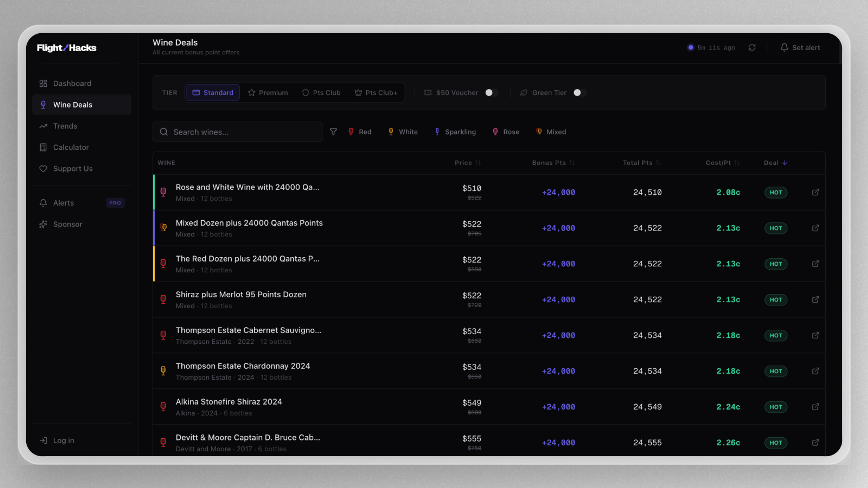This screenshot has height=488, width=868.
Task: Toggle the Green Tier switch
Action: (580, 93)
